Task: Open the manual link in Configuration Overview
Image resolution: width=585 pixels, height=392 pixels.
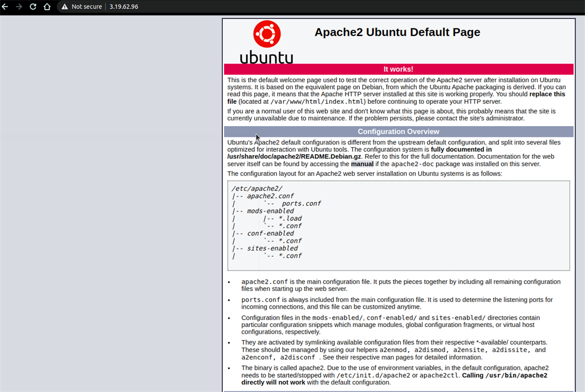Action: pyautogui.click(x=362, y=164)
